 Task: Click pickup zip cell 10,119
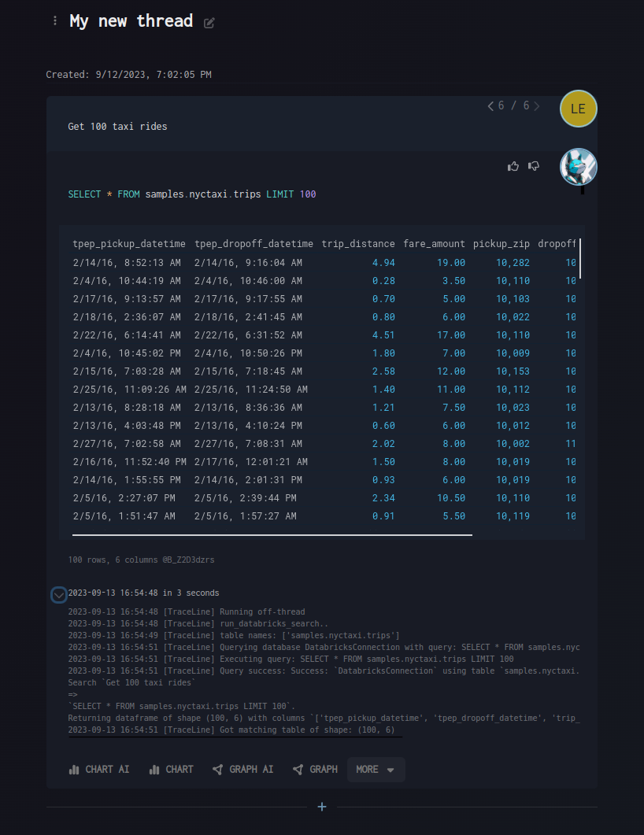tap(513, 516)
